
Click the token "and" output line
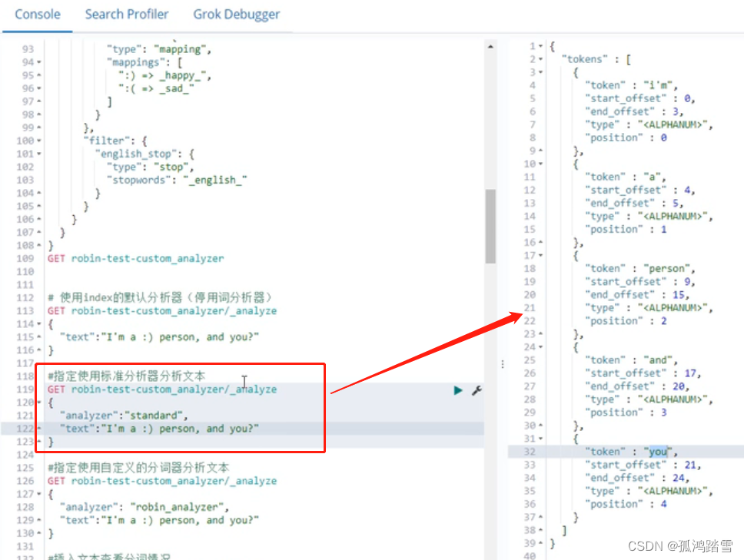point(632,360)
